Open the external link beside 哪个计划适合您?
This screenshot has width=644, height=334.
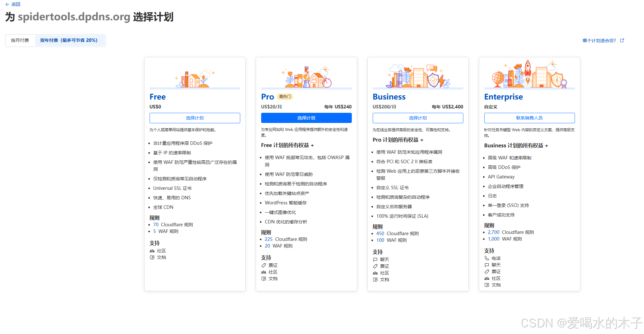click(x=622, y=40)
